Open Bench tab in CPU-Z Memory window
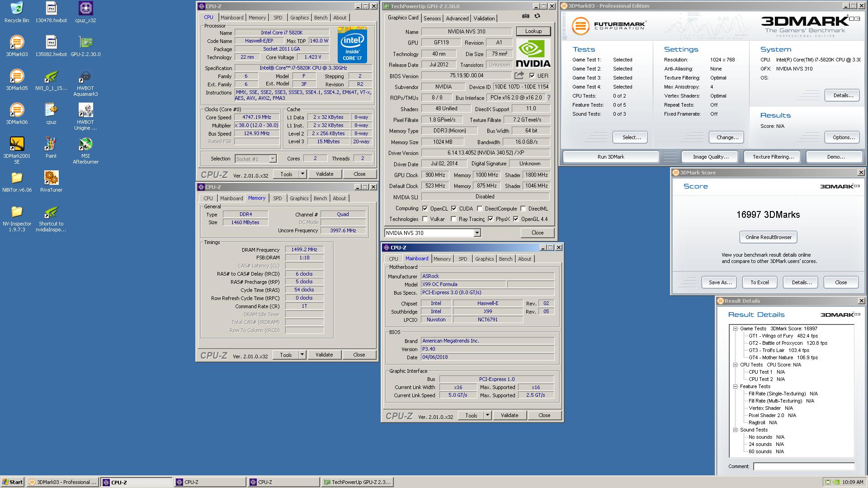The width and height of the screenshot is (868, 488). (x=320, y=198)
